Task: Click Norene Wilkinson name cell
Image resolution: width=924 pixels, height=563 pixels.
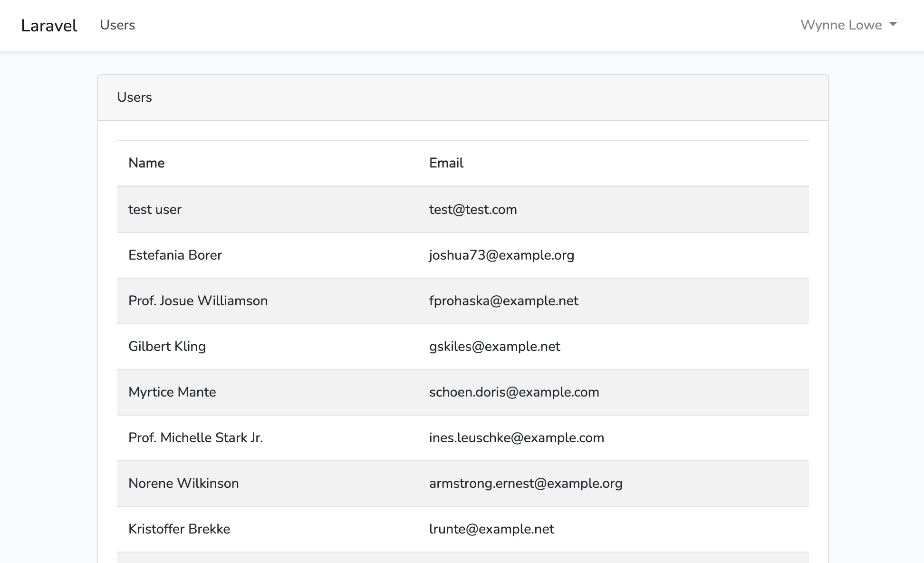Action: tap(183, 483)
